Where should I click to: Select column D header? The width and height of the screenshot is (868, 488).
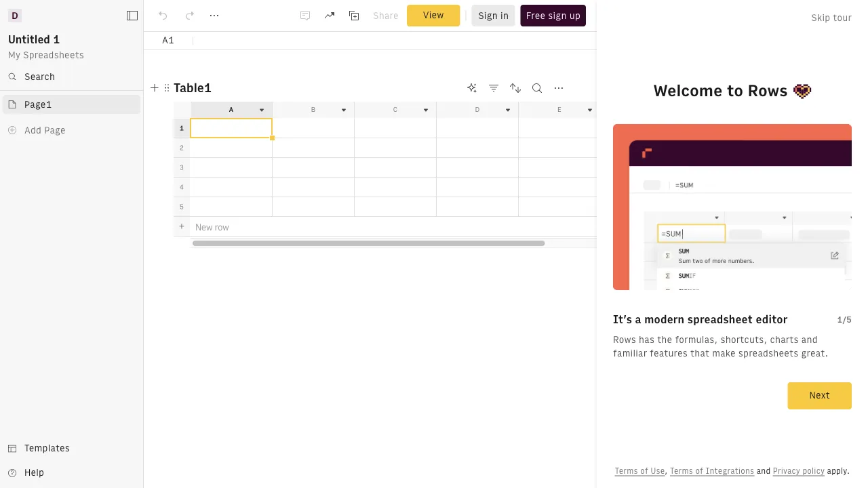pos(477,110)
